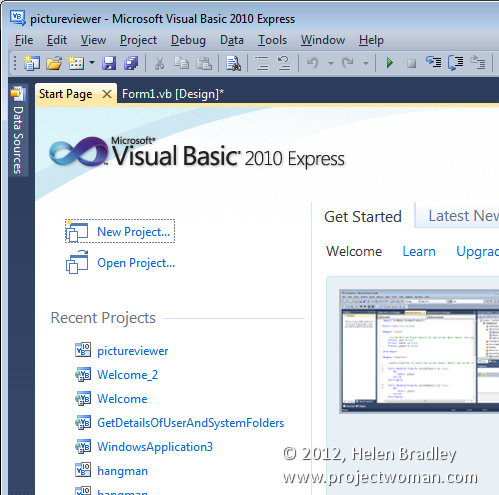This screenshot has height=495, width=499.
Task: Open the View menu
Action: point(93,40)
